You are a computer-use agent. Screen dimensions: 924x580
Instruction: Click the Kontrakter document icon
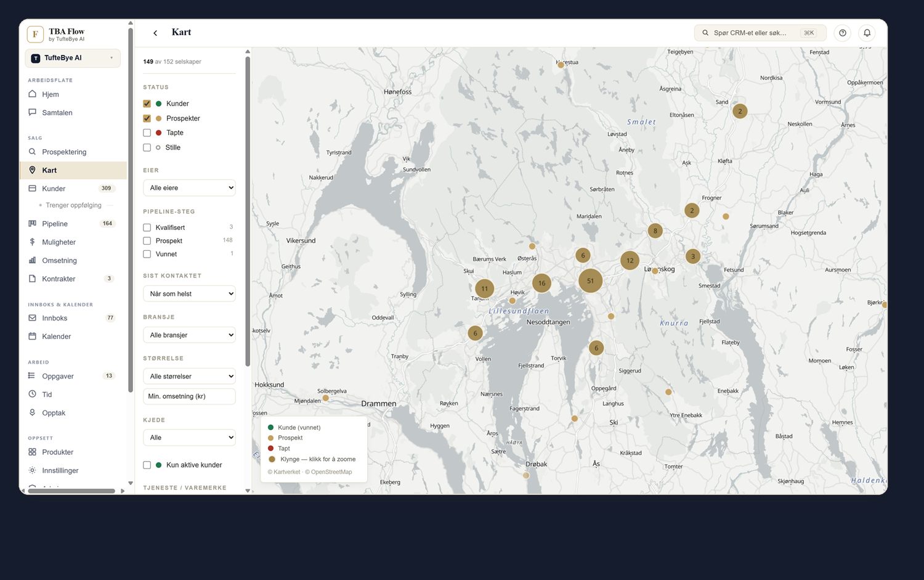tap(32, 279)
